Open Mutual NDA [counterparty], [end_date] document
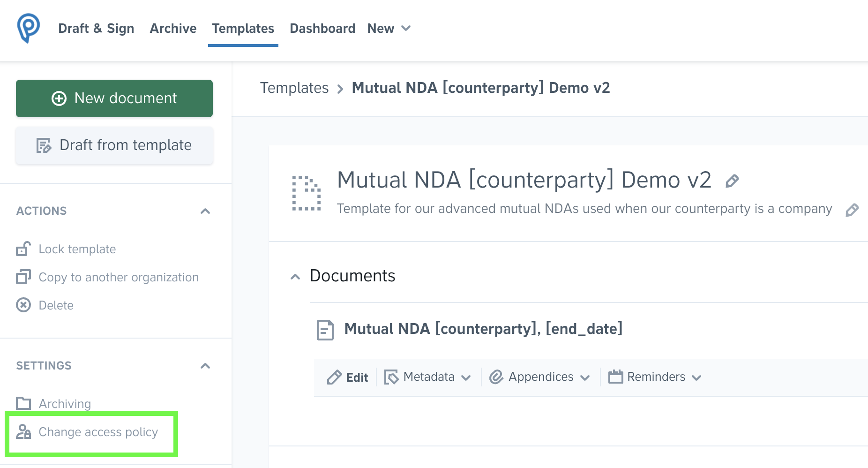Viewport: 868px width, 468px height. [x=483, y=329]
